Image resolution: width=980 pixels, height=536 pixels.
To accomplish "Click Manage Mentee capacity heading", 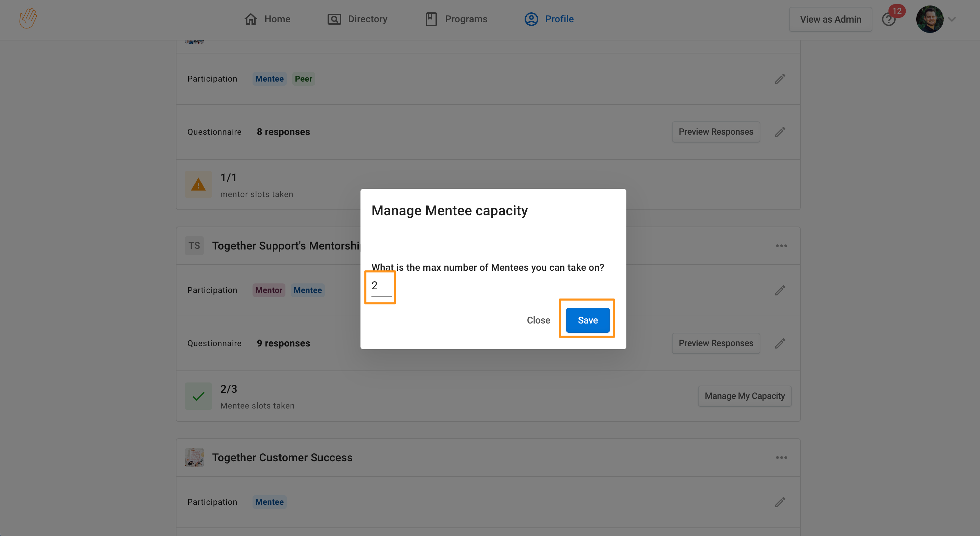I will point(450,210).
